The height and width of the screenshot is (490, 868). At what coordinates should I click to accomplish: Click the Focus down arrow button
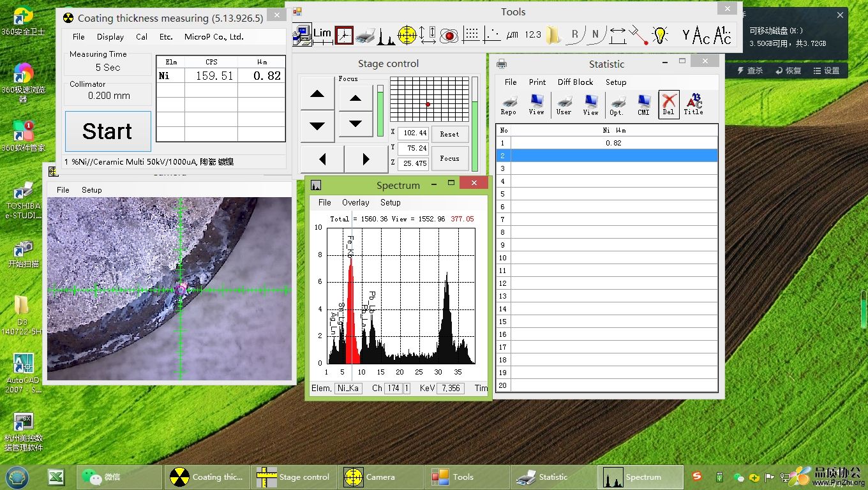[x=355, y=124]
